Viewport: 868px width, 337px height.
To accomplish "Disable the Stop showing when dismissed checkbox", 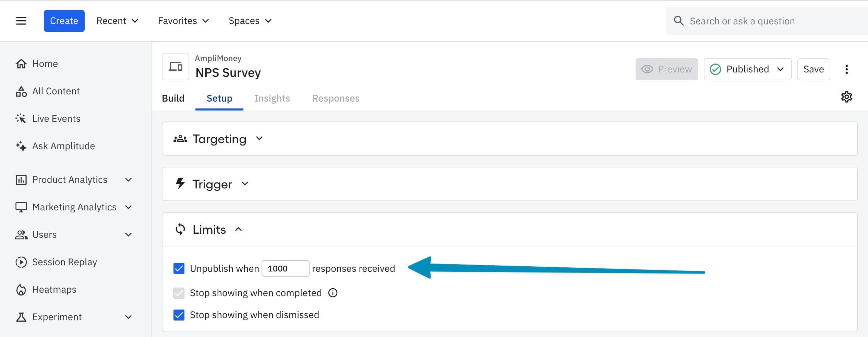I will point(179,315).
